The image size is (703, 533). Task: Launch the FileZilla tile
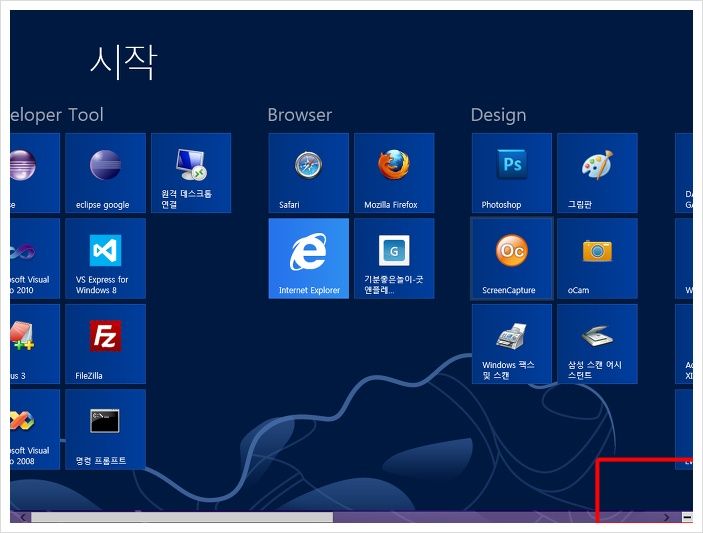(x=105, y=344)
